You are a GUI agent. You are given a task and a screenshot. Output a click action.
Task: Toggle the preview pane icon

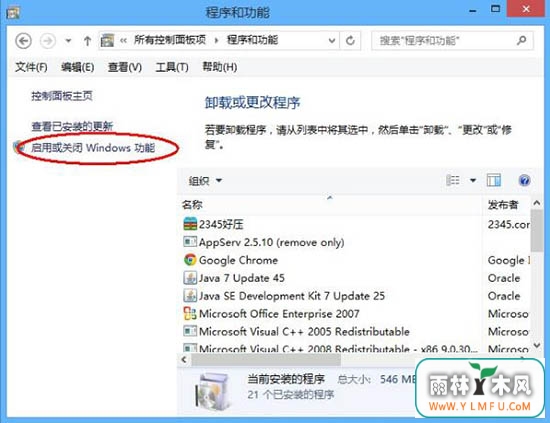494,180
